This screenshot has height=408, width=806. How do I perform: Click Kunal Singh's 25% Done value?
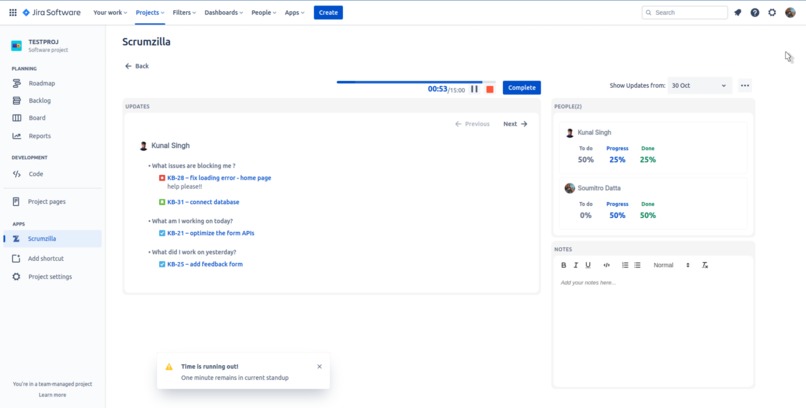(648, 160)
